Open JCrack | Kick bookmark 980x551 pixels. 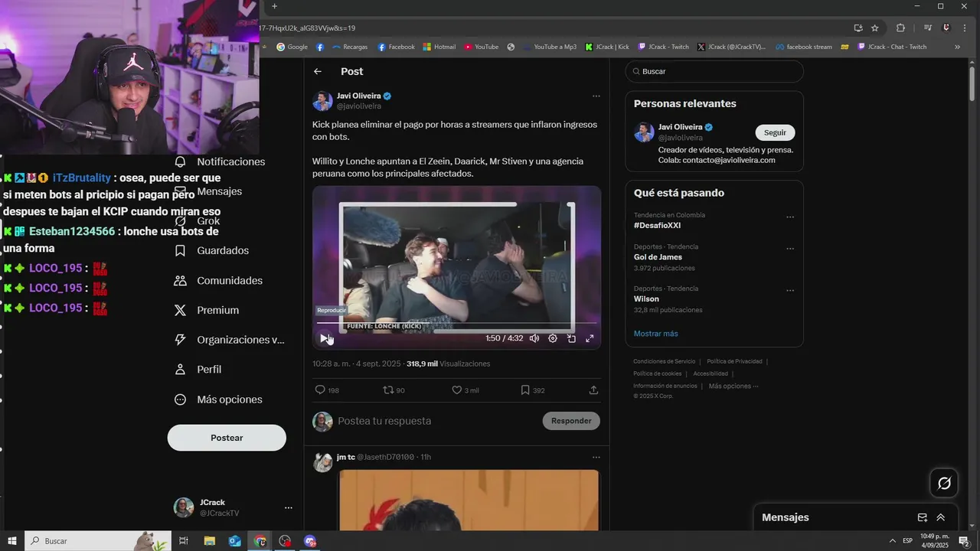pos(606,47)
